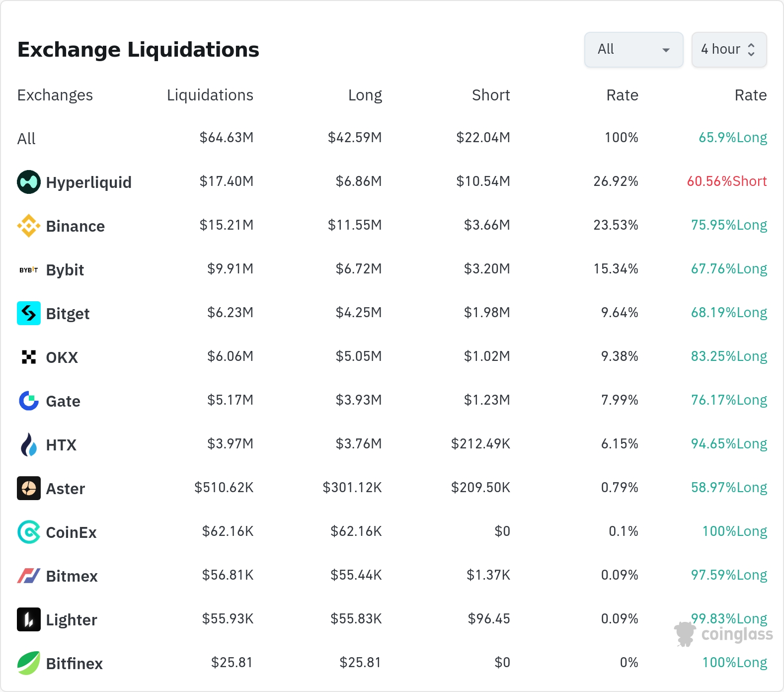Open the 4 hour timeframe selector
784x692 pixels.
tap(729, 50)
